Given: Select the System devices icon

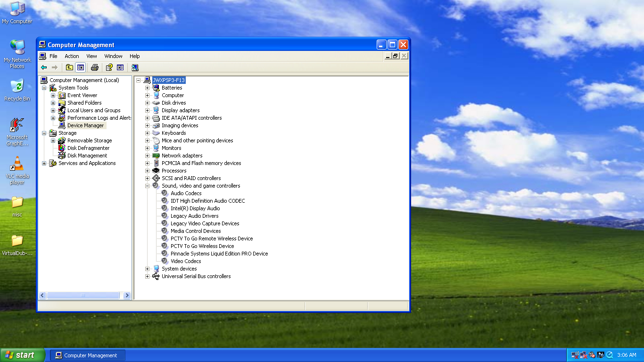Looking at the screenshot, I should pos(156,269).
